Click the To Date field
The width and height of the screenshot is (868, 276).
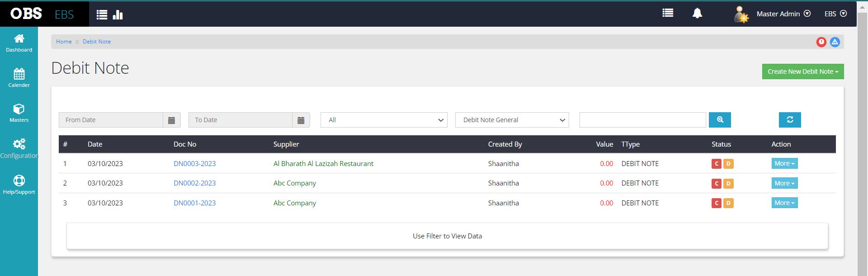tap(241, 120)
